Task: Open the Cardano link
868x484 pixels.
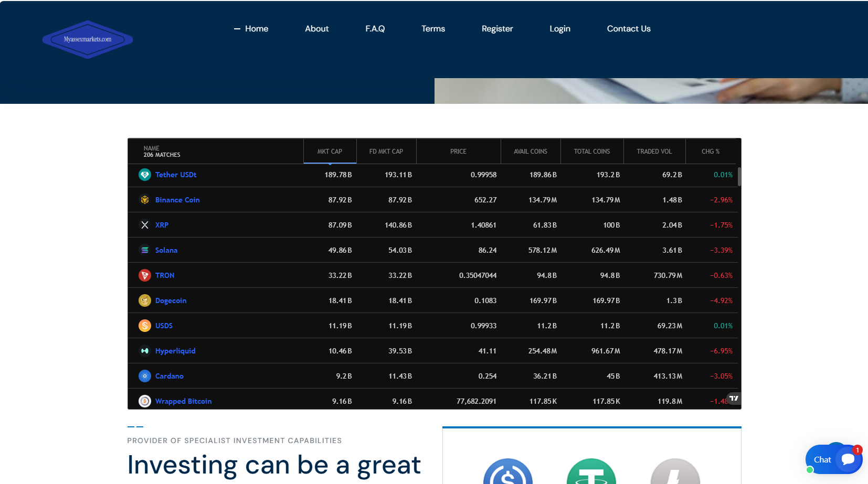Action: pos(170,376)
